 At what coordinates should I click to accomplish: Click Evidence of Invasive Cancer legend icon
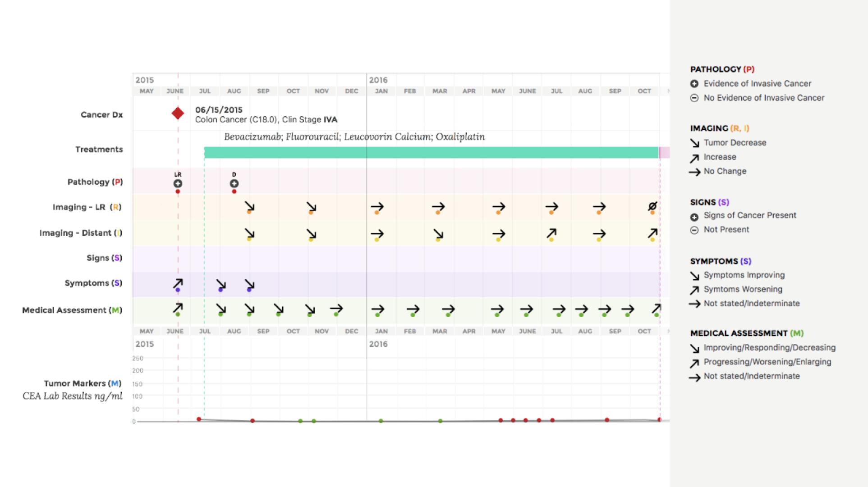(x=694, y=84)
